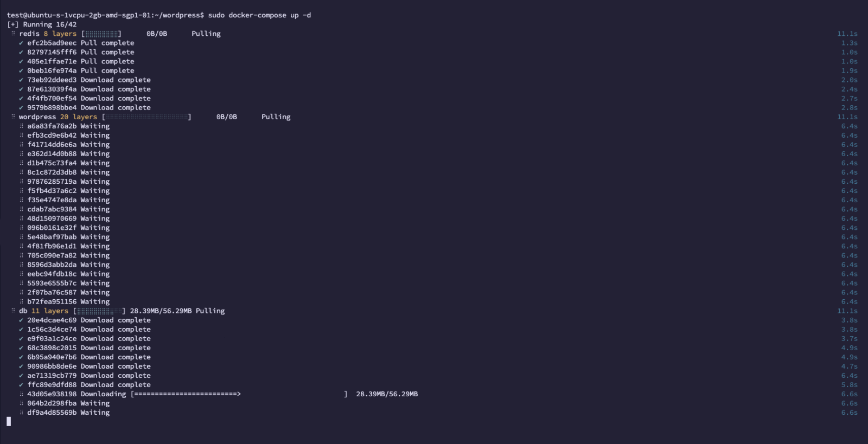Click layer hash '43d05e938198'
This screenshot has height=444, width=868.
coord(52,394)
